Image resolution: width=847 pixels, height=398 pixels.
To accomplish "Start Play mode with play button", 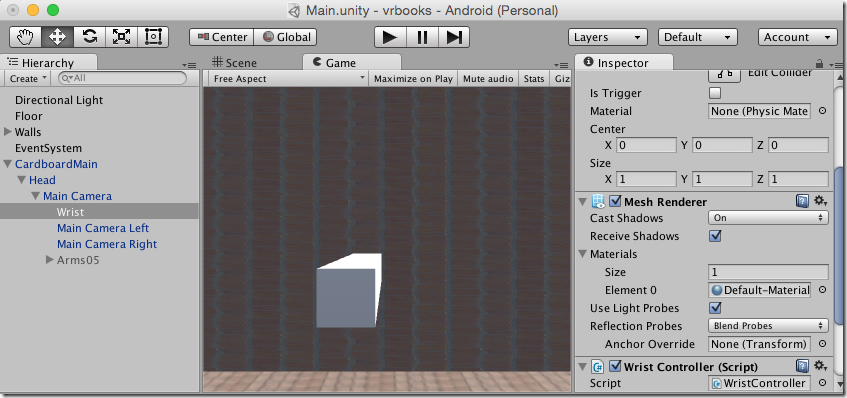I will (x=390, y=37).
